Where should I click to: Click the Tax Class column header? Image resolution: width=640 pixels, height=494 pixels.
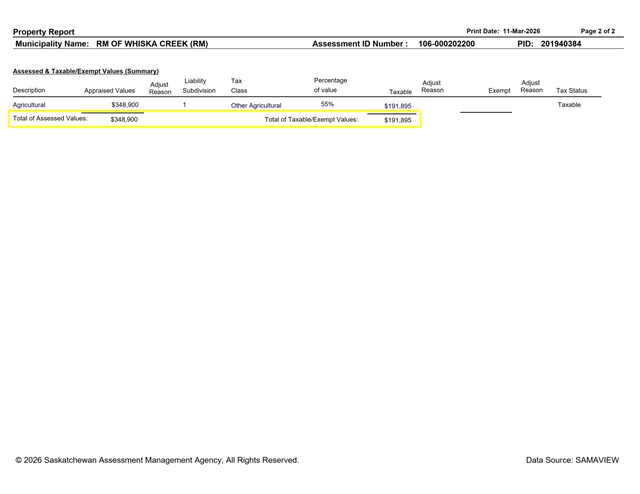[x=238, y=86]
